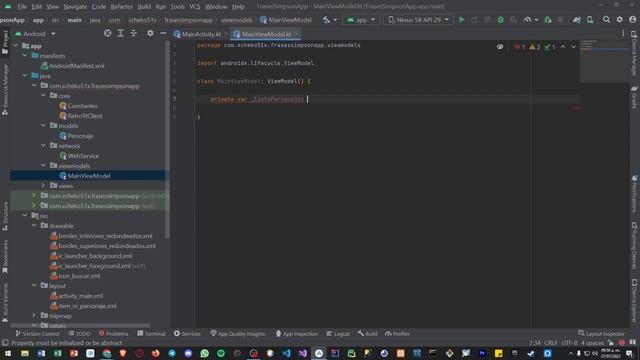Collapse the core package
The image size is (640, 360).
click(44, 96)
